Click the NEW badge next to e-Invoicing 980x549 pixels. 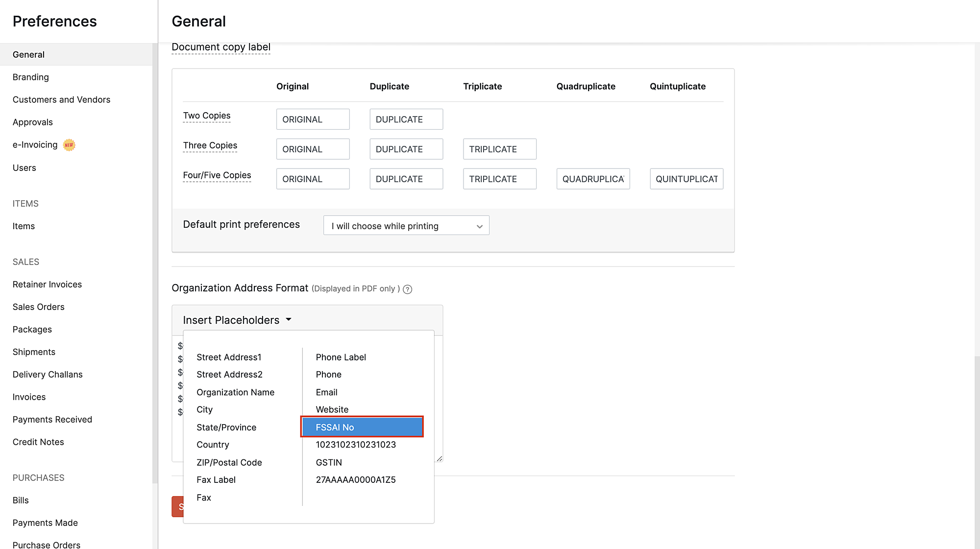(69, 144)
